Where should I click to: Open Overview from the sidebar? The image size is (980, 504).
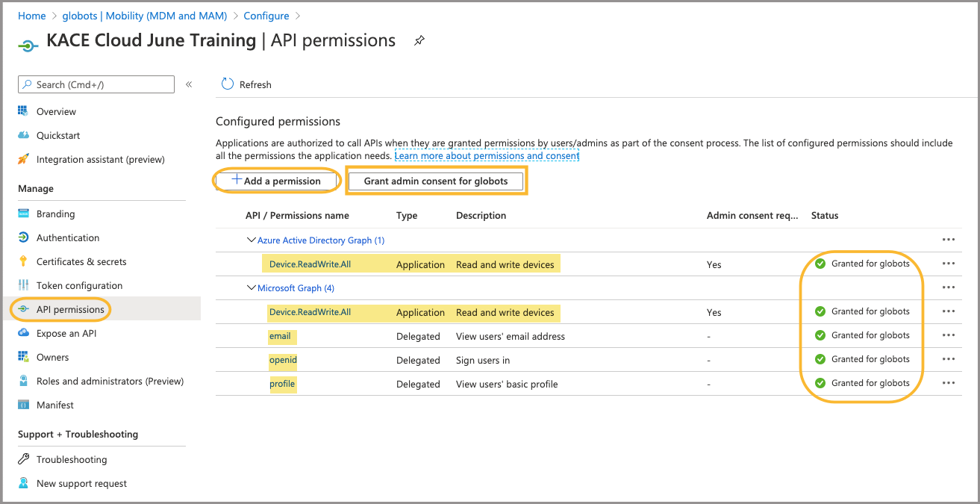[56, 111]
